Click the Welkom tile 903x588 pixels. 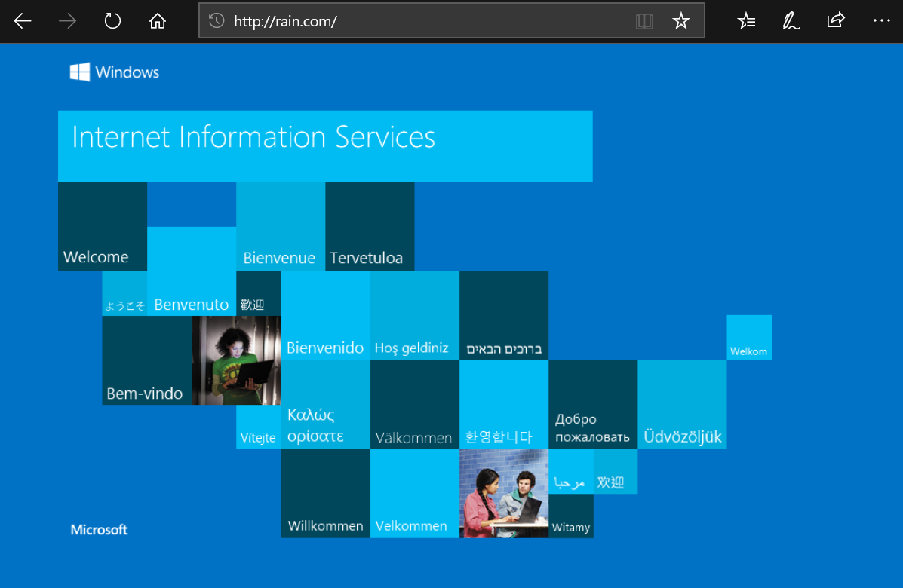[749, 338]
